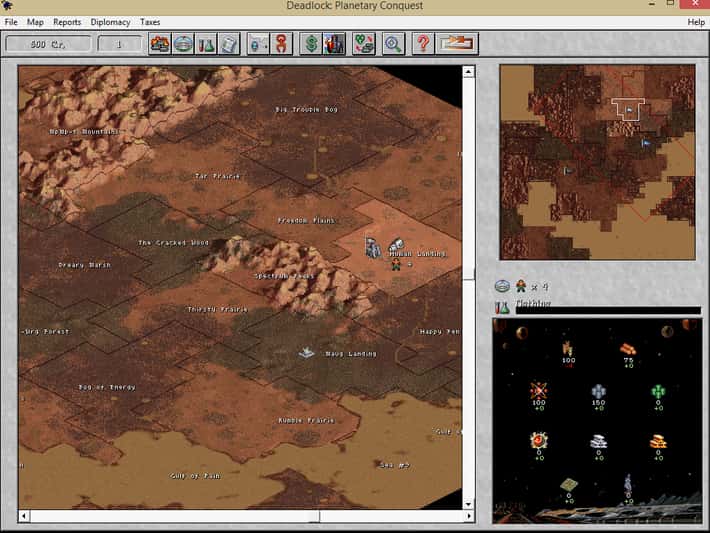Click the electronics chip resource icon
The image size is (710, 533).
569,485
